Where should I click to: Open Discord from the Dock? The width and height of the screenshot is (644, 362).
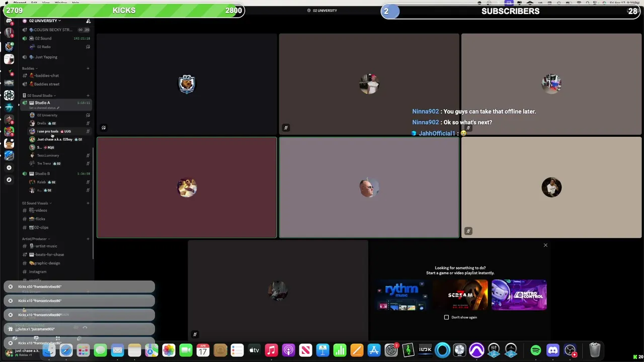[x=553, y=350]
